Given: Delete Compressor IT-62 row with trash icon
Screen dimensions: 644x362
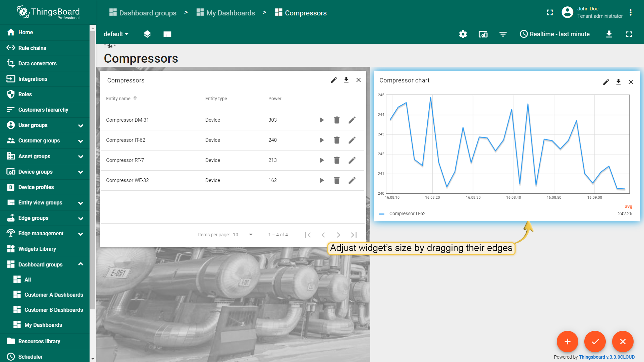Looking at the screenshot, I should pyautogui.click(x=337, y=140).
